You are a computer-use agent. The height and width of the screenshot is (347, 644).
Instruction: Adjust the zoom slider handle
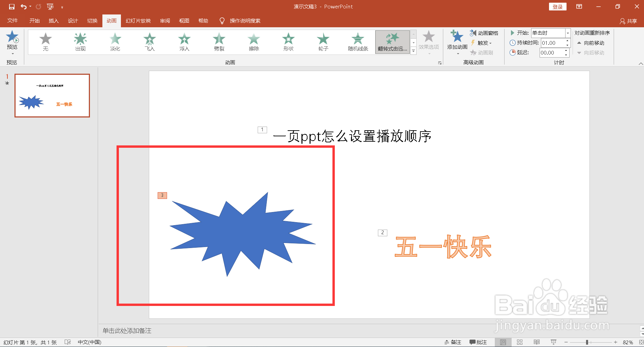587,342
